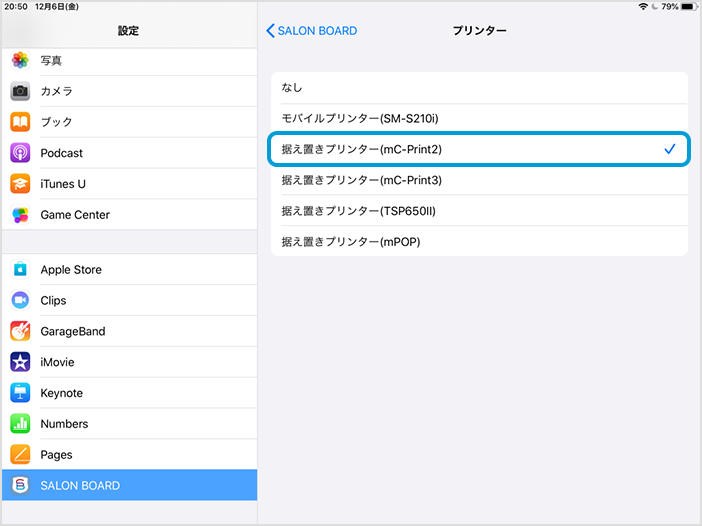Tap the SALON BOARD app icon
Image resolution: width=702 pixels, height=526 pixels.
coord(20,485)
